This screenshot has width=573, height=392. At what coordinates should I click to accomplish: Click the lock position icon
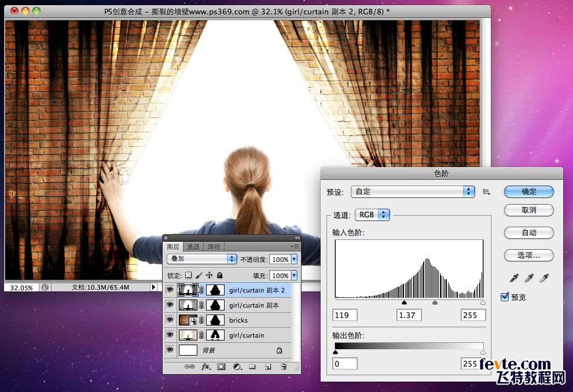pyautogui.click(x=209, y=275)
